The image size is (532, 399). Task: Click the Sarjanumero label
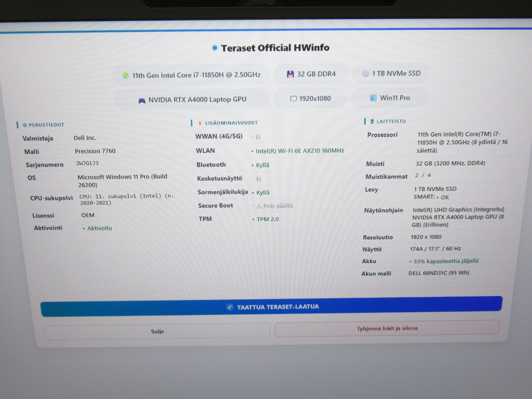(45, 165)
